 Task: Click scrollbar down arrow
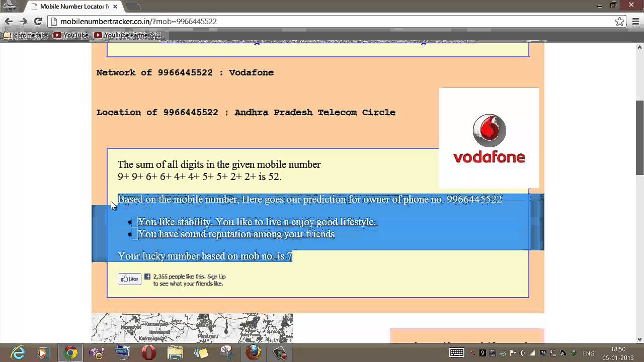[x=639, y=339]
